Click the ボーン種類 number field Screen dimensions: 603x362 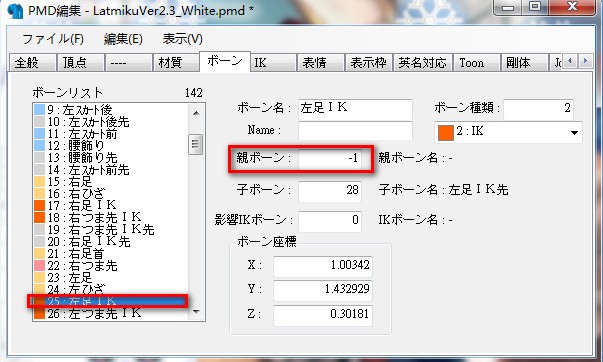coord(538,109)
